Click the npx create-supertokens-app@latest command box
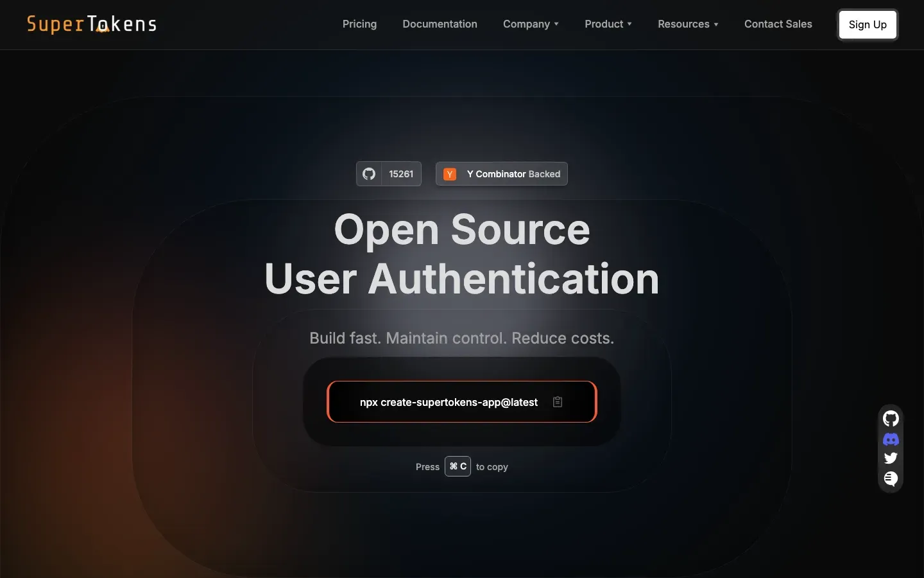Screen dimensions: 924x578 click(x=462, y=402)
